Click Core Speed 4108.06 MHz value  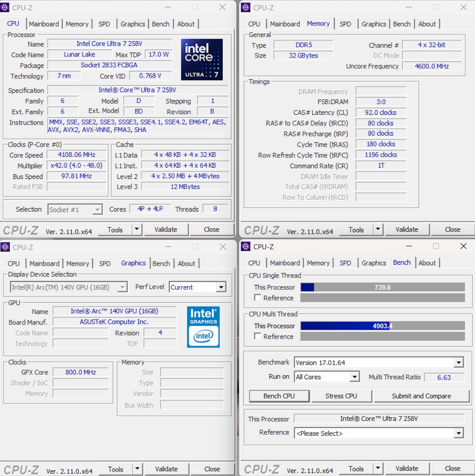(x=77, y=155)
